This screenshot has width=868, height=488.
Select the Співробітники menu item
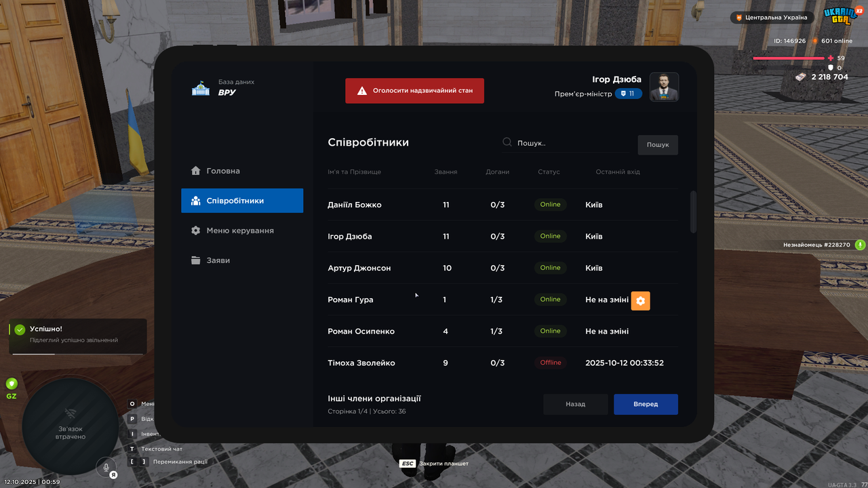coord(242,201)
